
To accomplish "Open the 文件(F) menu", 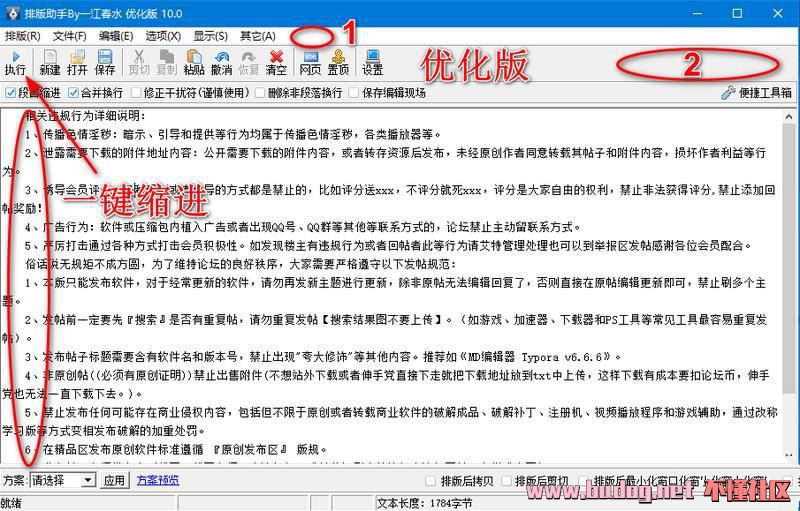I will coord(70,36).
